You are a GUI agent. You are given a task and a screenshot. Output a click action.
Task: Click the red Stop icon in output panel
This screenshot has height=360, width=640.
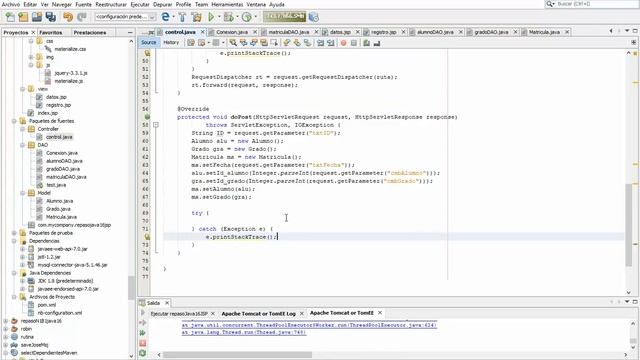(x=142, y=343)
